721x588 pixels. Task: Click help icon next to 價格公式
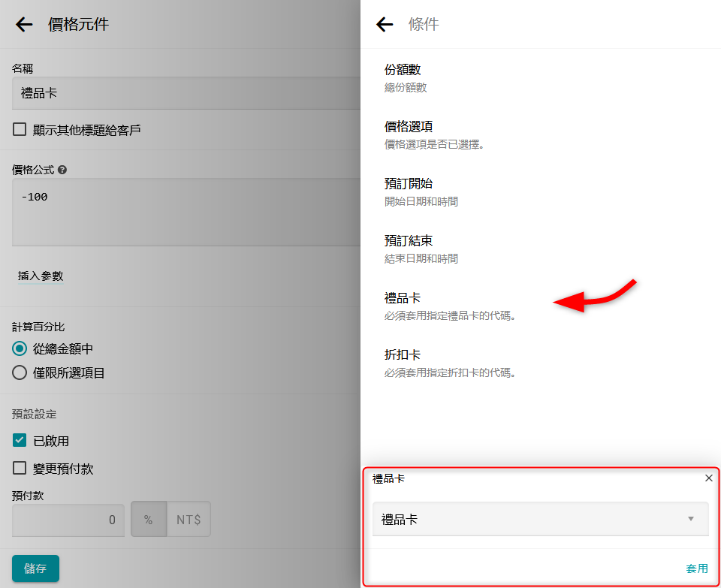tap(62, 170)
